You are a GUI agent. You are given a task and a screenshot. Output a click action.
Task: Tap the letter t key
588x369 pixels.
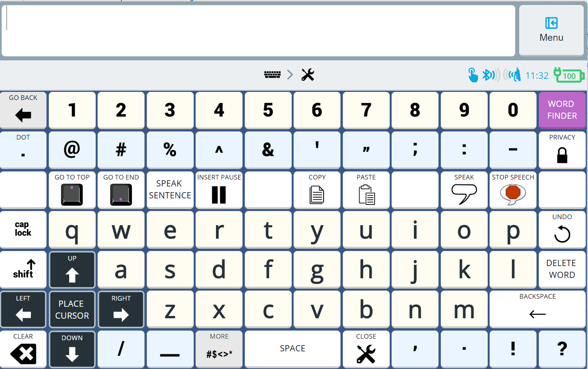click(268, 229)
